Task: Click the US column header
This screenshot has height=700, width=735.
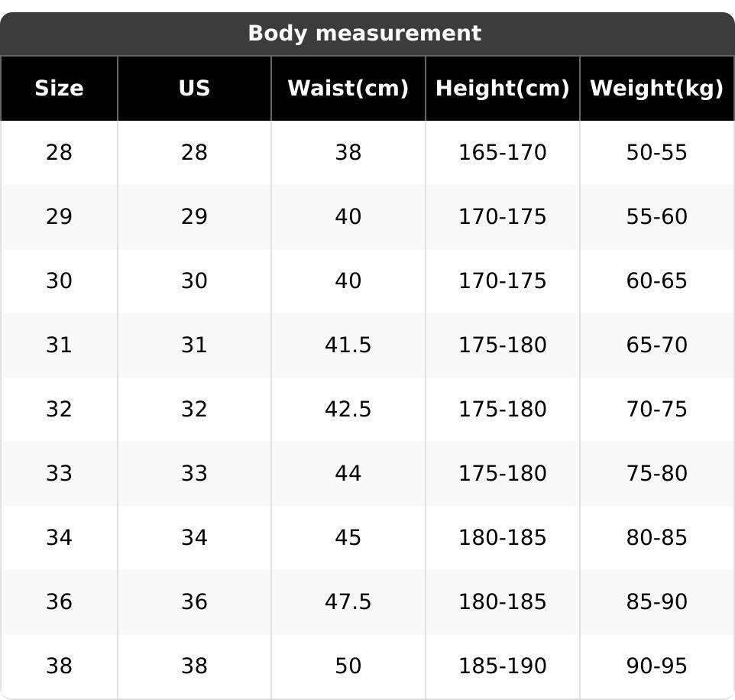Action: coord(194,89)
